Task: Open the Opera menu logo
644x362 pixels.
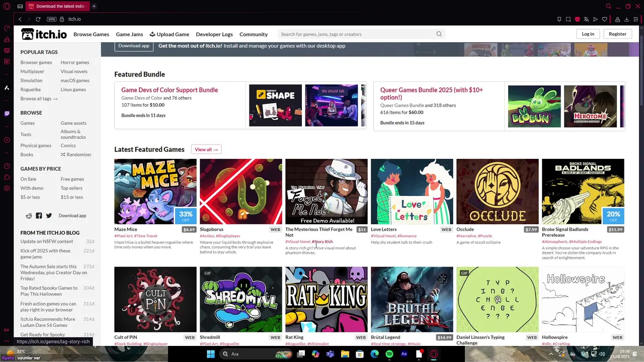Action: point(7,6)
